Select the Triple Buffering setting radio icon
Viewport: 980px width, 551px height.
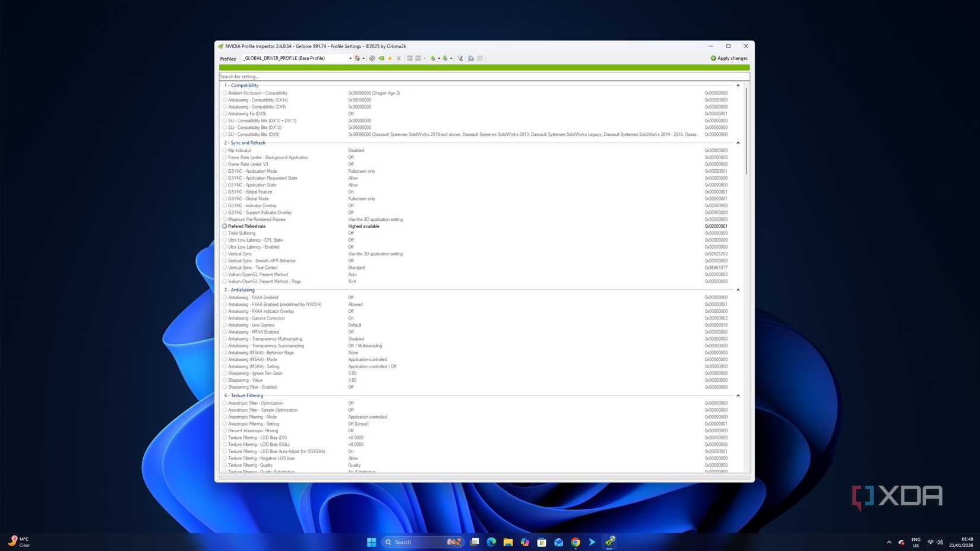click(225, 233)
